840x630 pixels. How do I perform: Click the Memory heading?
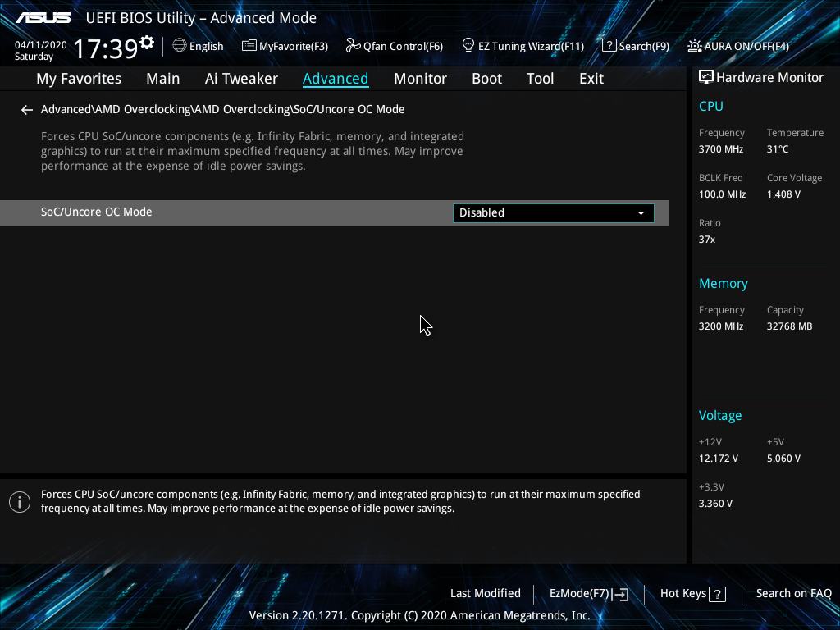(x=724, y=283)
